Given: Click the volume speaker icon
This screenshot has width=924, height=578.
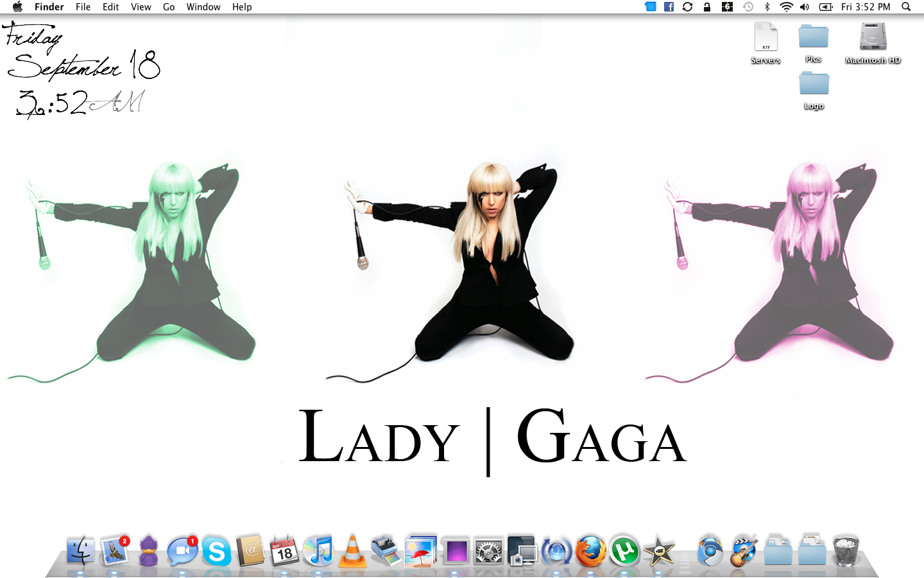Looking at the screenshot, I should click(x=805, y=7).
